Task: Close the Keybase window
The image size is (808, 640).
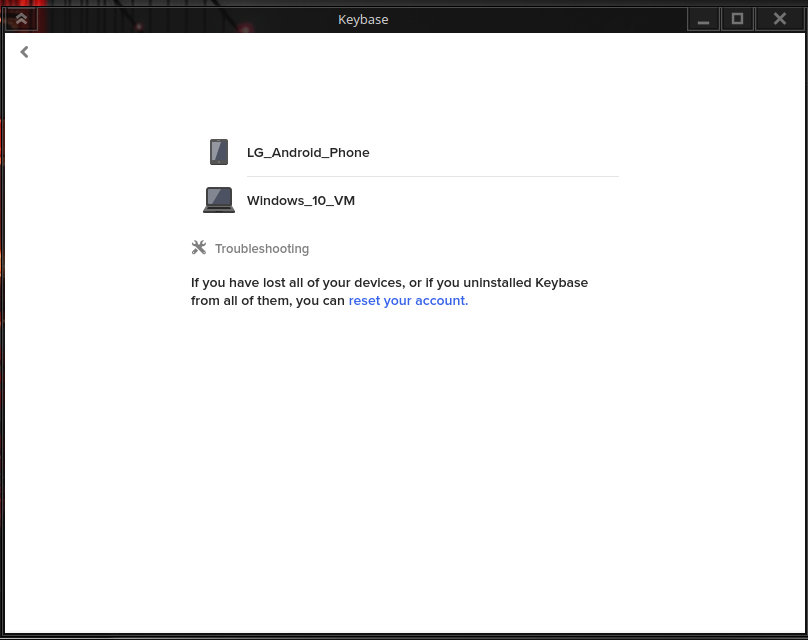Action: [780, 20]
